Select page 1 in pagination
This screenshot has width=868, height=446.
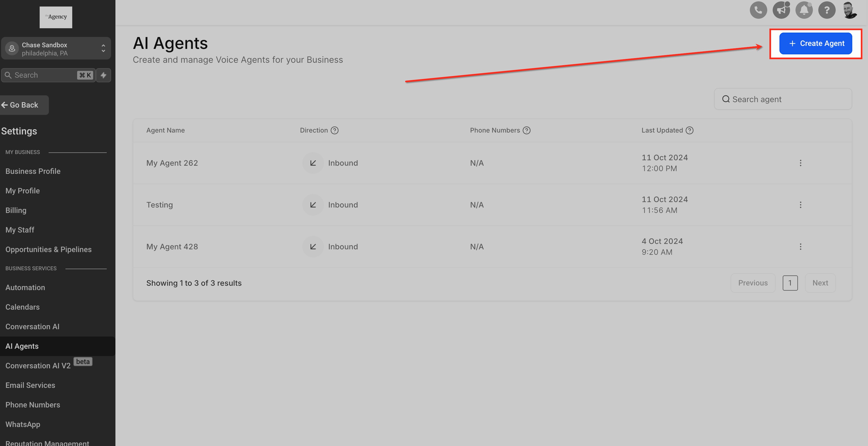click(x=790, y=283)
